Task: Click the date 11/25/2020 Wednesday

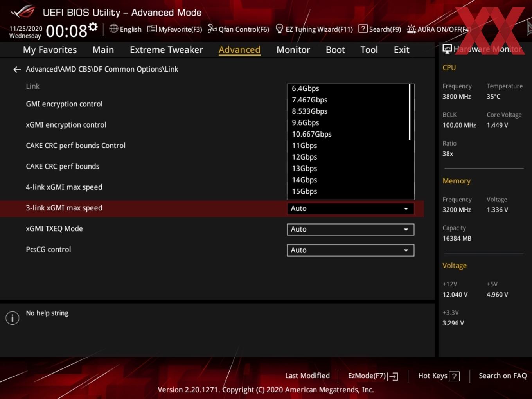Action: (25, 32)
